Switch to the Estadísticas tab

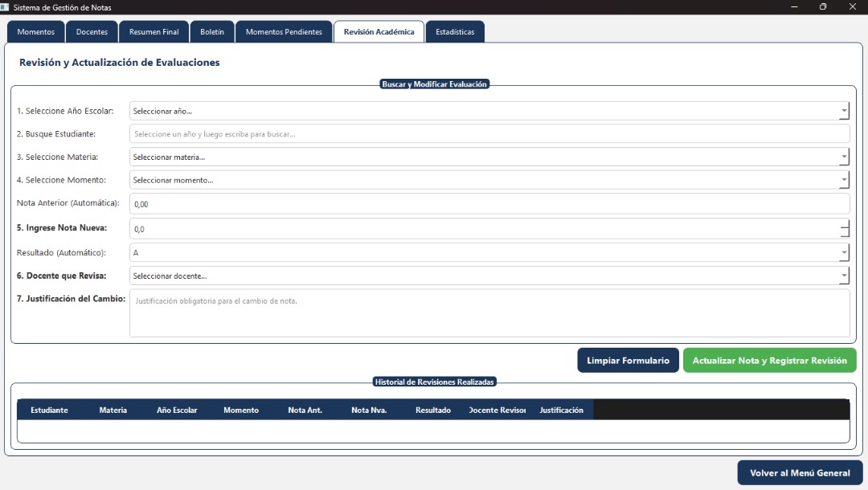click(455, 32)
